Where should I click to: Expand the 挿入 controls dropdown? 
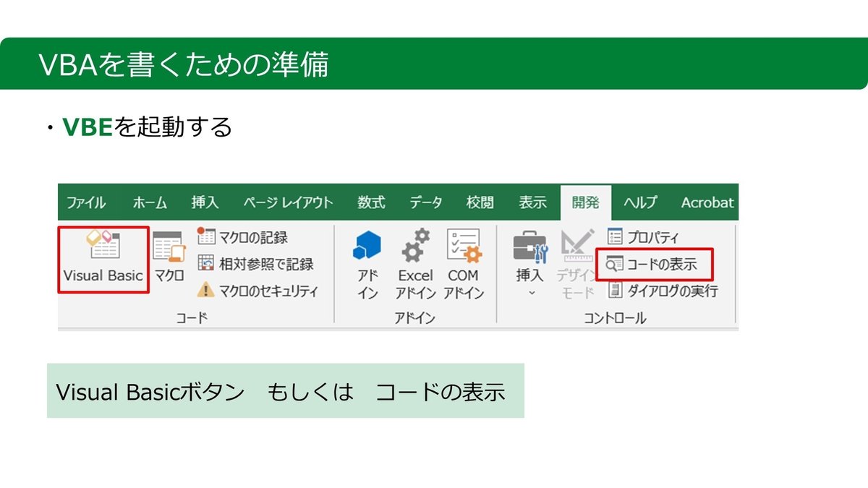point(530,265)
